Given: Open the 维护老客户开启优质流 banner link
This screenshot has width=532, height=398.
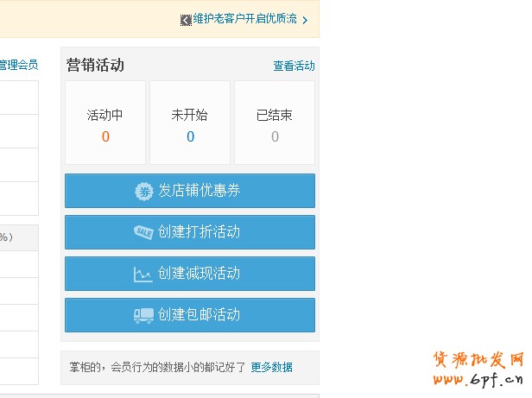Looking at the screenshot, I should [x=245, y=19].
